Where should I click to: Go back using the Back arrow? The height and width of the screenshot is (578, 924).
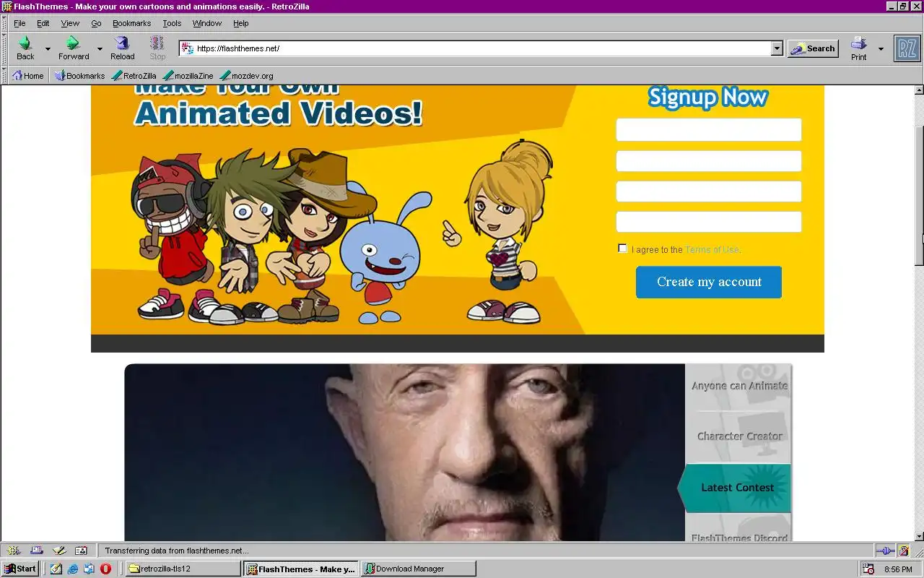coord(25,48)
